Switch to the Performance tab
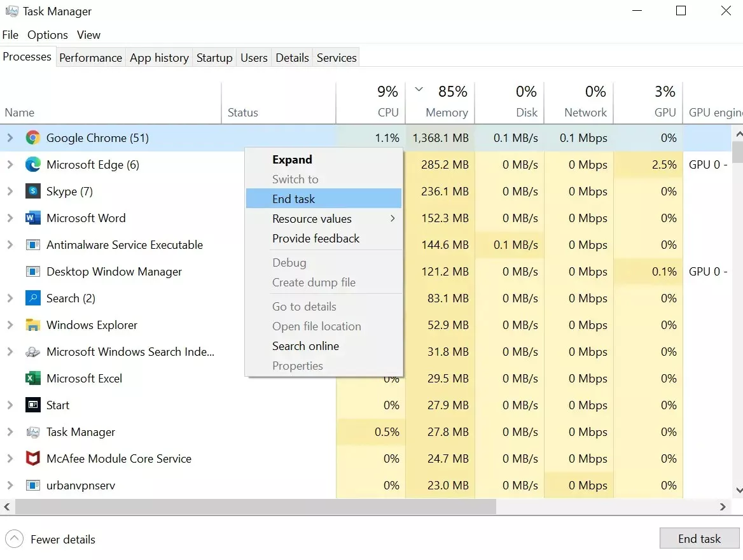 (90, 58)
